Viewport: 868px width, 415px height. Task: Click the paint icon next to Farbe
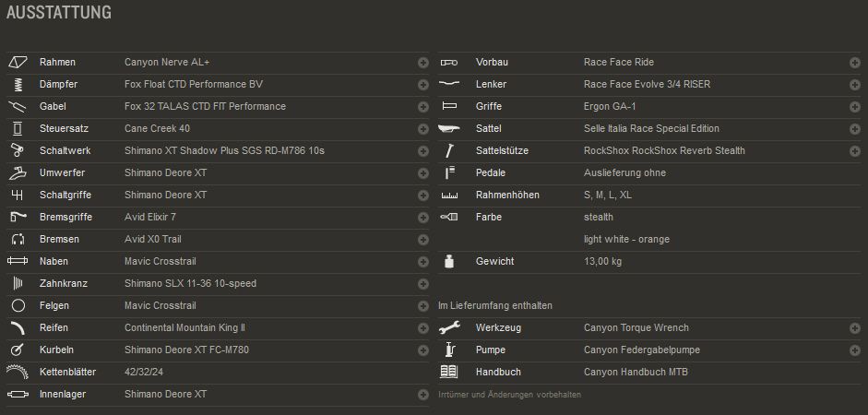click(x=449, y=217)
